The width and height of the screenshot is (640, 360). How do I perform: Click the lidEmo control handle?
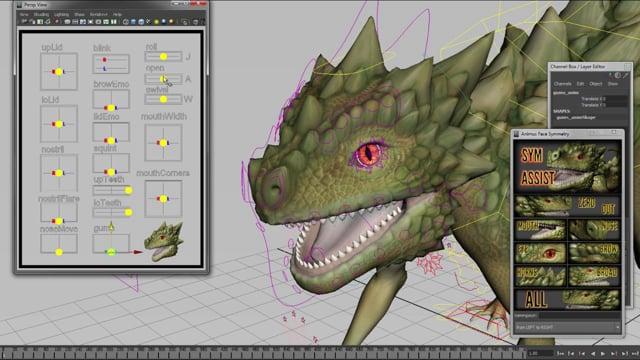tap(111, 140)
